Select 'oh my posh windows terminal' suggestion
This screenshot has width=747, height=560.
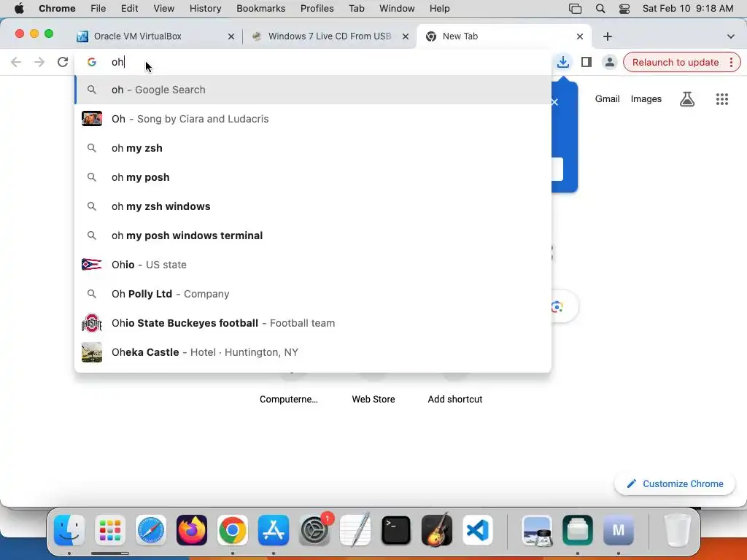coord(313,236)
